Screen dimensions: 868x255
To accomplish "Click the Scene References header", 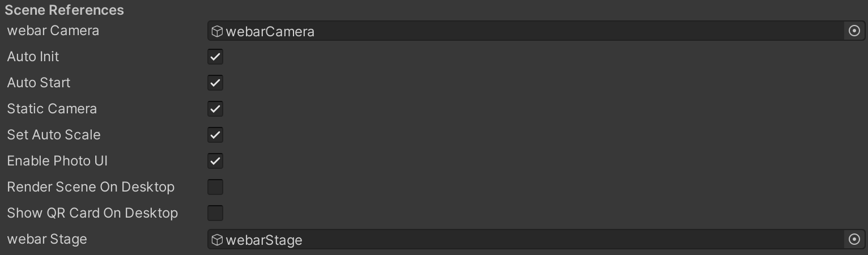I will point(64,10).
